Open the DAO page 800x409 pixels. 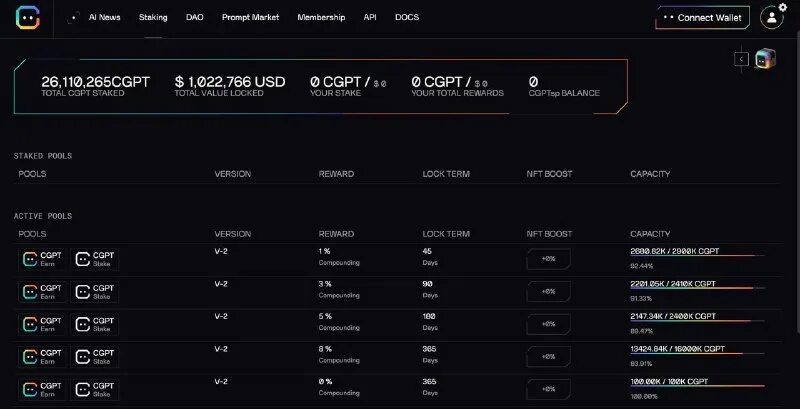pos(194,17)
